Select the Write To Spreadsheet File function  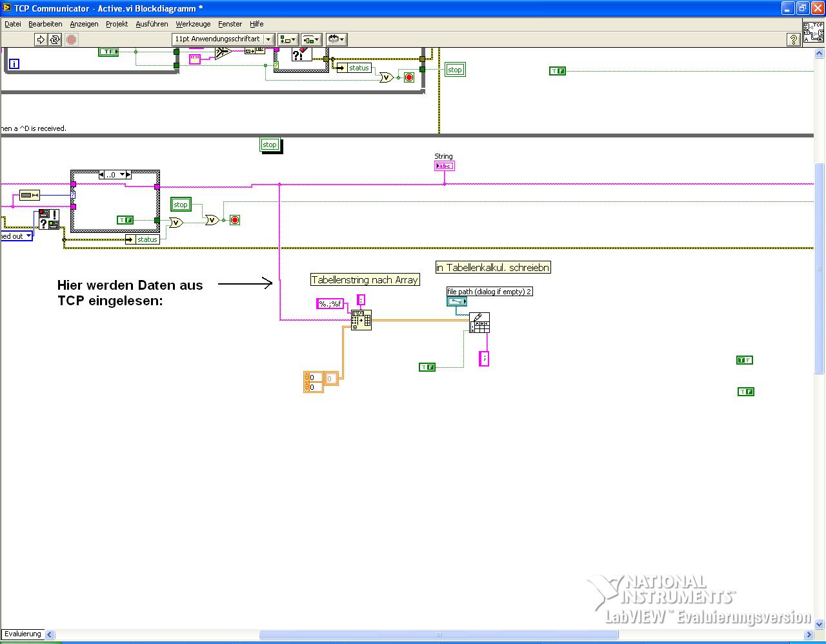click(x=479, y=323)
